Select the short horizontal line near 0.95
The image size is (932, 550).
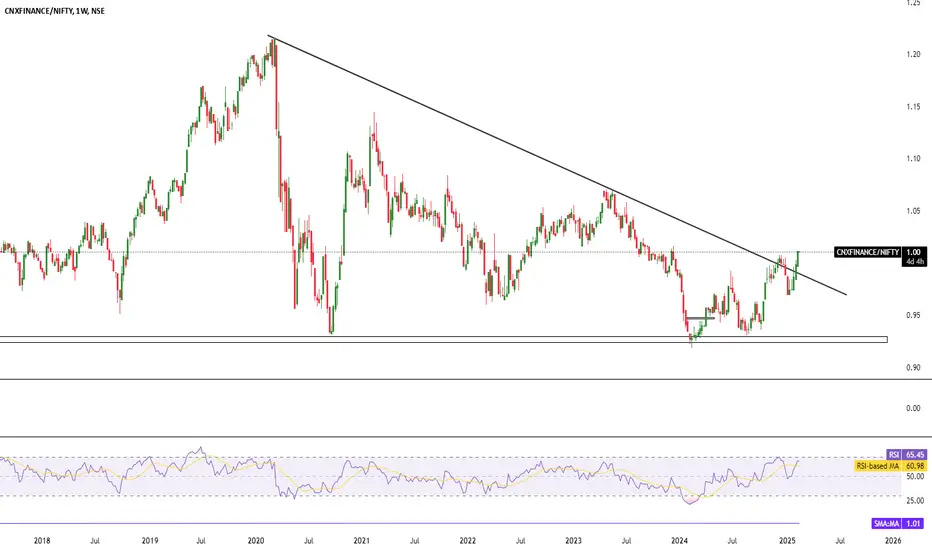point(700,318)
